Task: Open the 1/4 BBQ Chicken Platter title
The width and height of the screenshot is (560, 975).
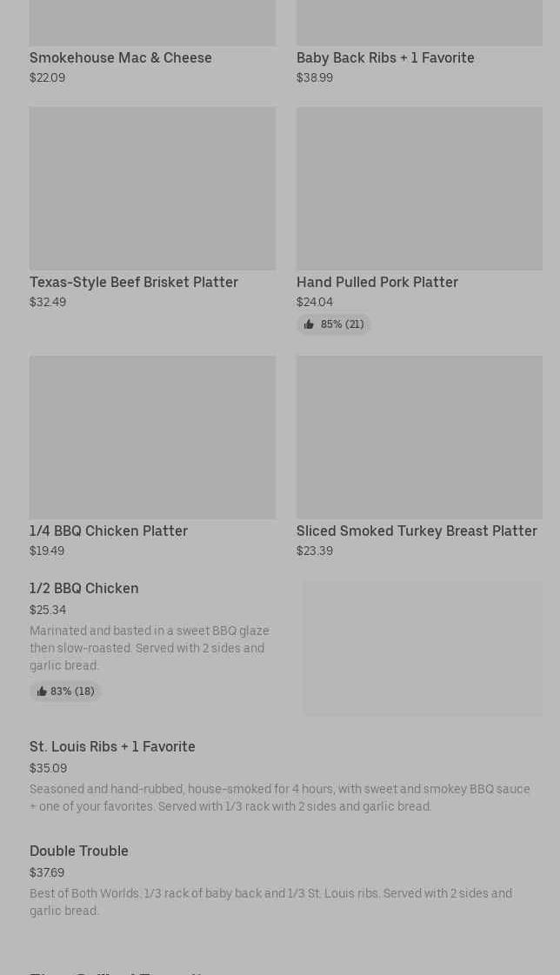Action: (109, 531)
